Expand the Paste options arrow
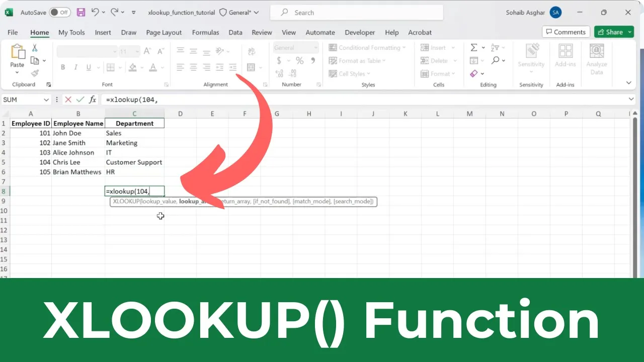The height and width of the screenshot is (362, 644). click(18, 72)
